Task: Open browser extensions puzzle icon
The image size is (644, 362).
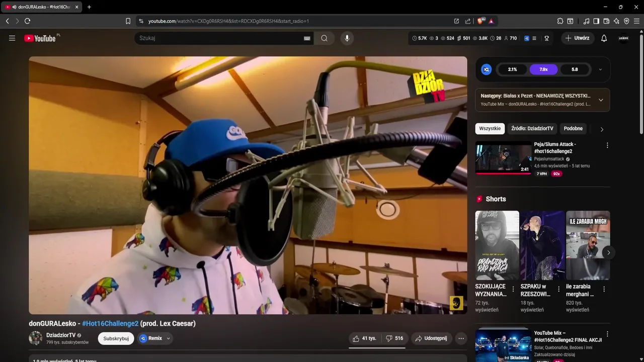Action: point(560,21)
